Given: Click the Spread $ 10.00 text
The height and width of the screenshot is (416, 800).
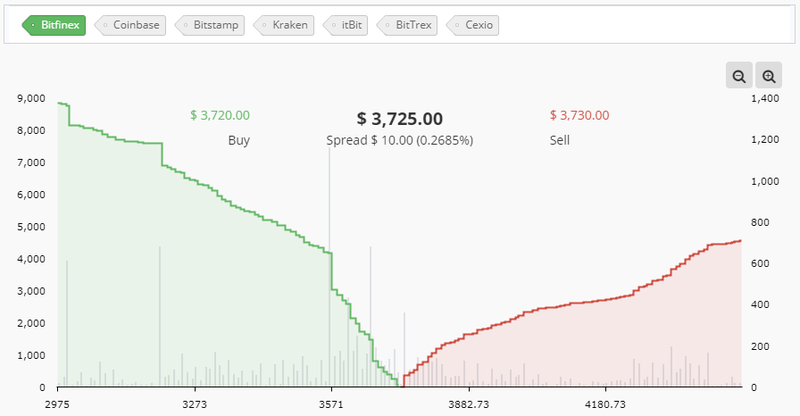Looking at the screenshot, I should coord(399,140).
